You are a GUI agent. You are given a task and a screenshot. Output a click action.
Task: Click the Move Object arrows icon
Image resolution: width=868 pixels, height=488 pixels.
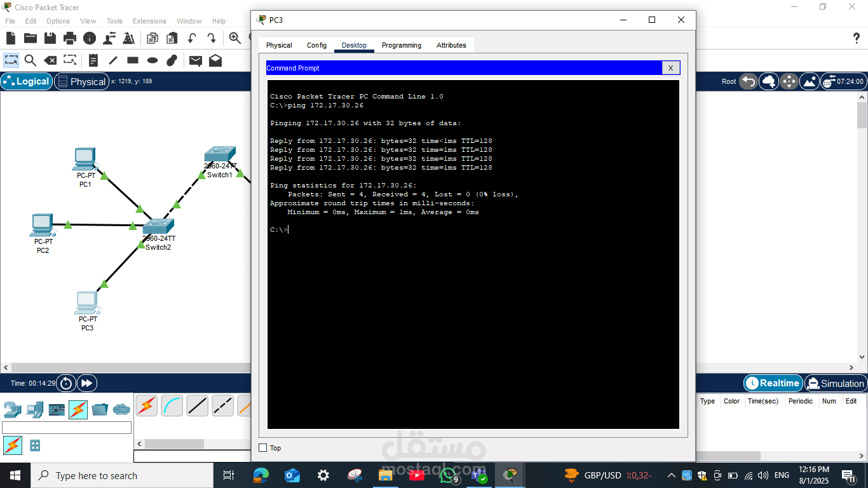coord(789,81)
